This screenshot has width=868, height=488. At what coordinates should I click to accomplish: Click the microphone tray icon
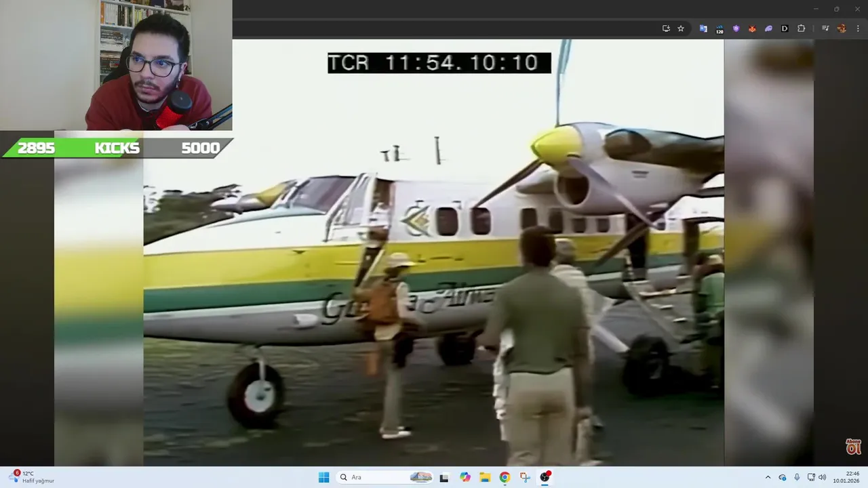coord(797,477)
